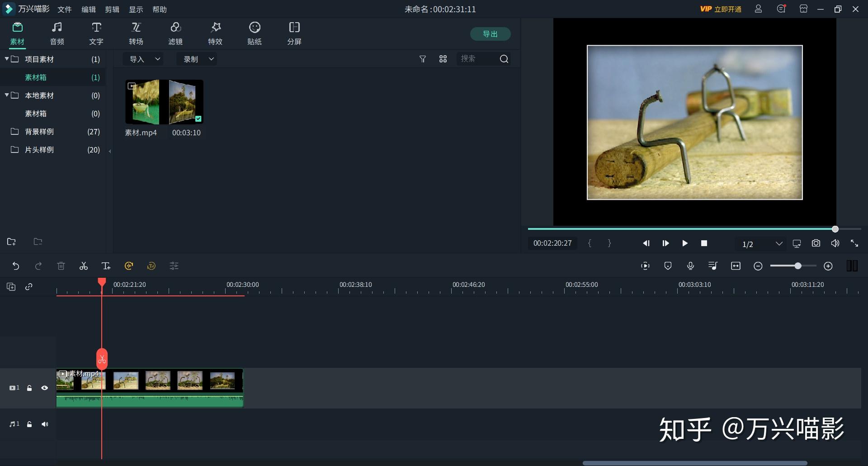Click the undo arrow
868x466 pixels.
pyautogui.click(x=16, y=266)
